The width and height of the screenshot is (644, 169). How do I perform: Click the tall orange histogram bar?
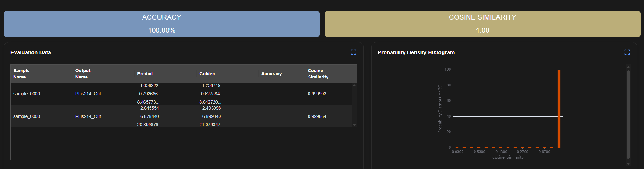pos(559,109)
